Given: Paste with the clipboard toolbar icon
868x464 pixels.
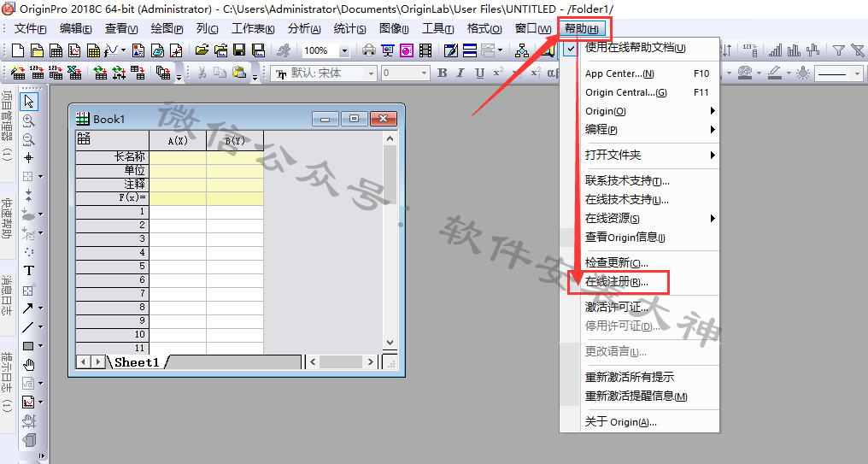Looking at the screenshot, I should coord(239,73).
